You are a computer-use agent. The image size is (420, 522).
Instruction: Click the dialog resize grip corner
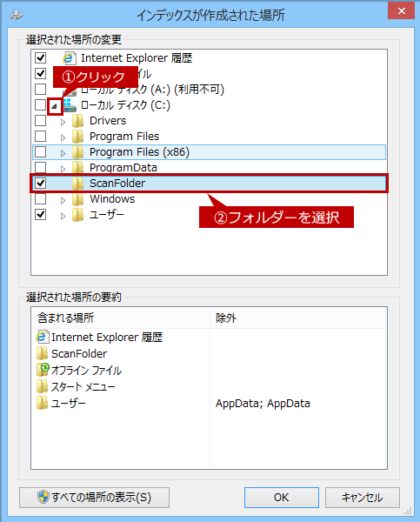pos(408,511)
